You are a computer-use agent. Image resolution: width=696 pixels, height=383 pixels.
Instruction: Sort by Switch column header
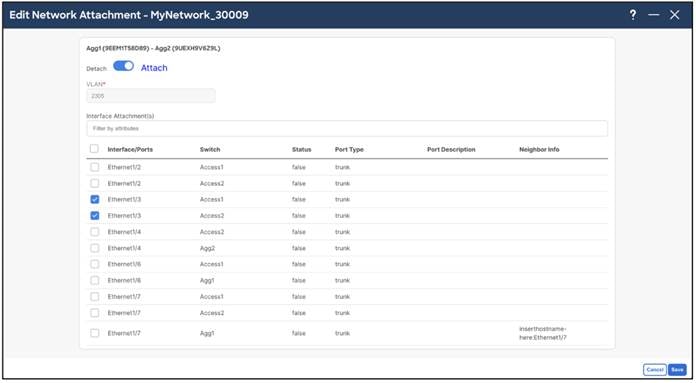tap(210, 150)
